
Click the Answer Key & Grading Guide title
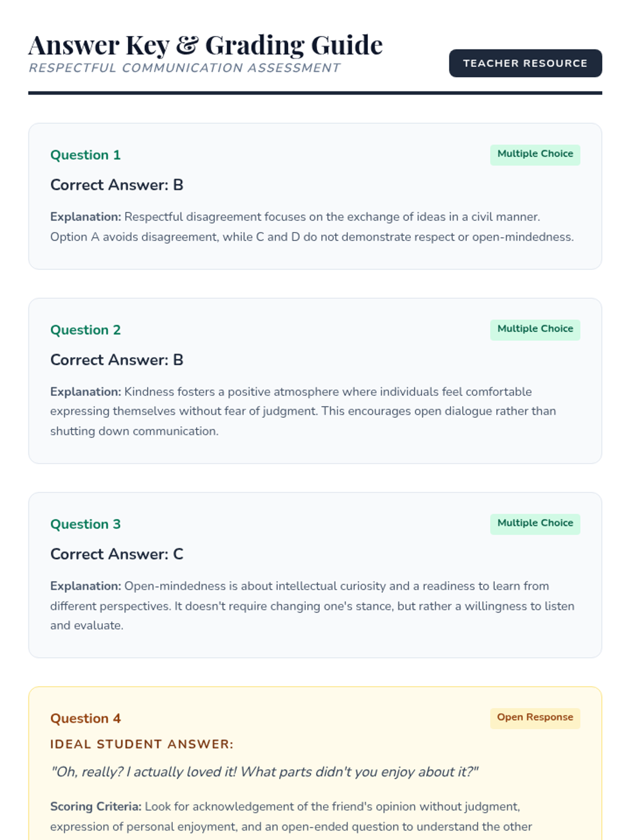click(x=205, y=45)
